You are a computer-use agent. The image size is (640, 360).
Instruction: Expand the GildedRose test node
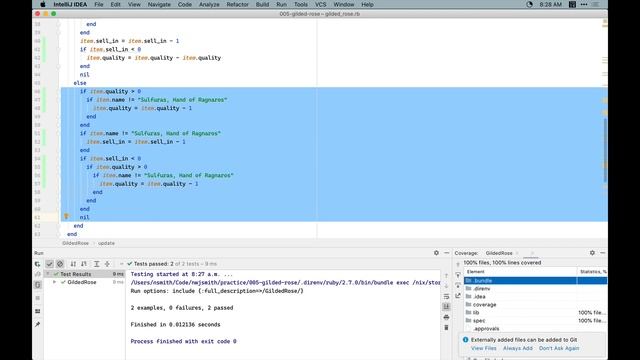click(54, 282)
